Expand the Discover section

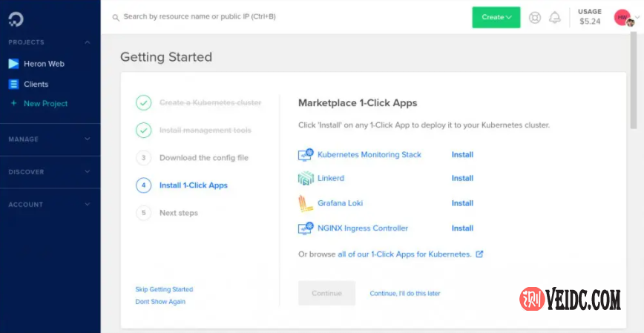point(88,172)
